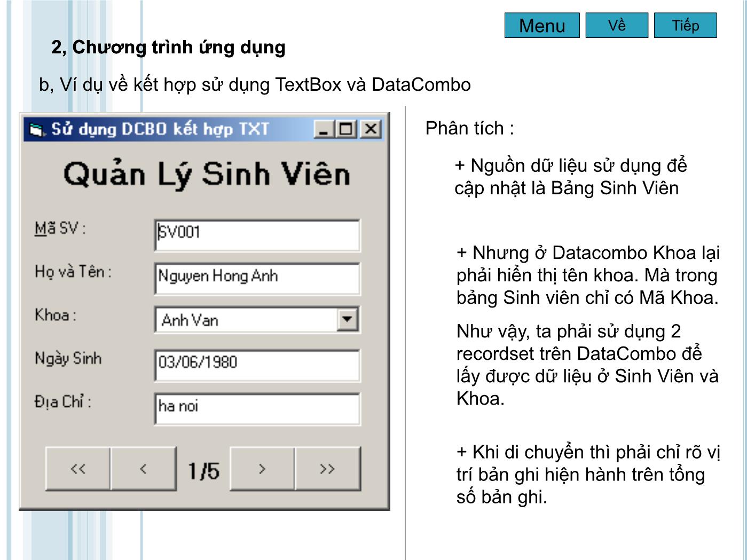
Task: Click the Họ và Tên text field
Action: click(x=257, y=278)
